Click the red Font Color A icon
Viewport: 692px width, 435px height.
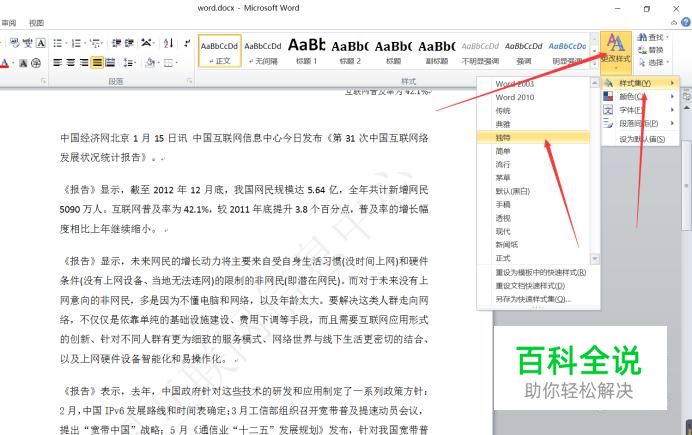(x=4, y=63)
